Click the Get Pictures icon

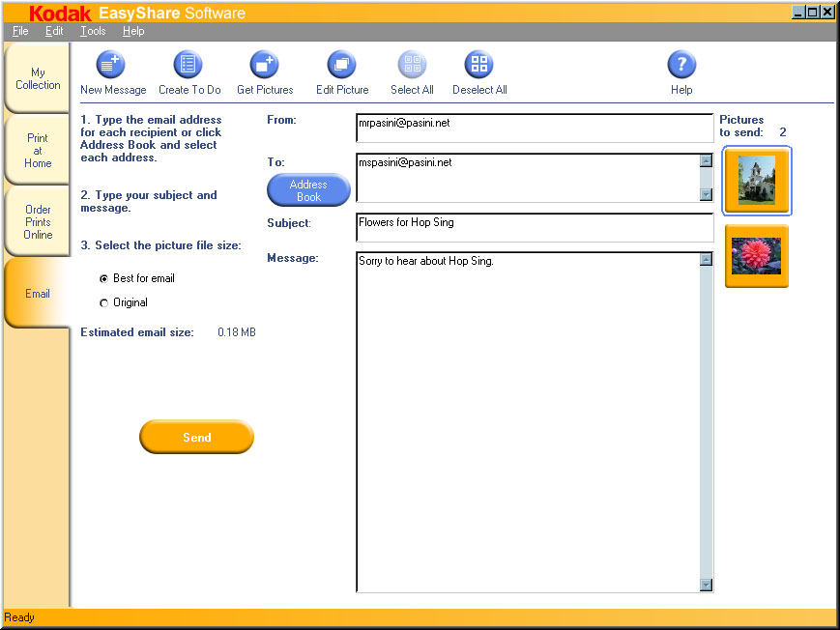(264, 66)
